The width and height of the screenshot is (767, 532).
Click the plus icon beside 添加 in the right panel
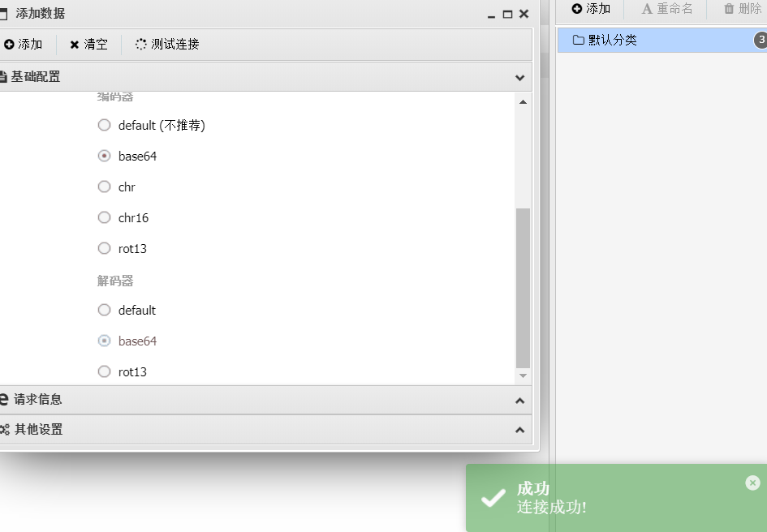pos(577,8)
